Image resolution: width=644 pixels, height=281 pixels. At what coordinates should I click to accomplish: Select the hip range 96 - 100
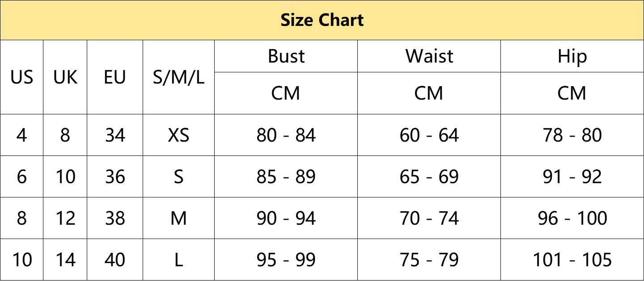click(572, 218)
